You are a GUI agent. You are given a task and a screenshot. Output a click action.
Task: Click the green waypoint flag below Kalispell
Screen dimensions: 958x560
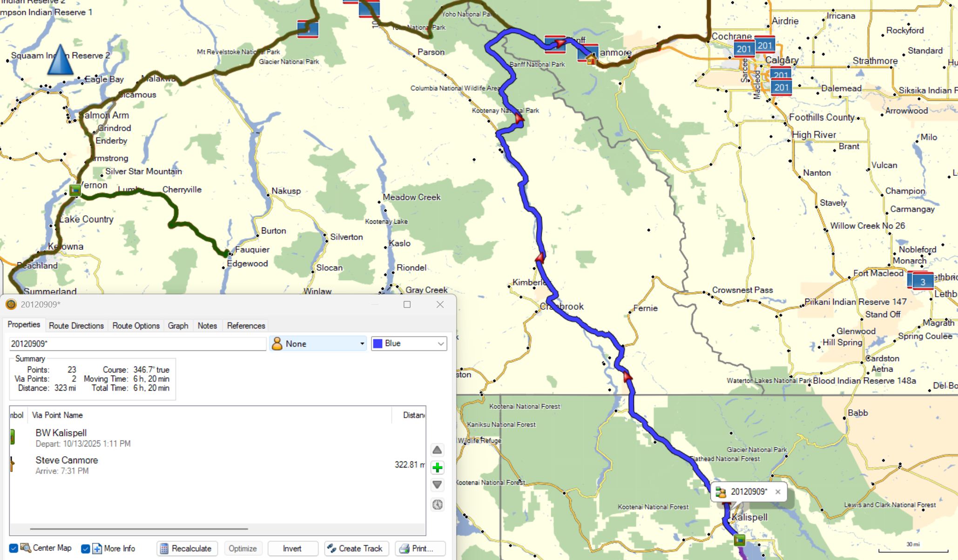pos(739,540)
